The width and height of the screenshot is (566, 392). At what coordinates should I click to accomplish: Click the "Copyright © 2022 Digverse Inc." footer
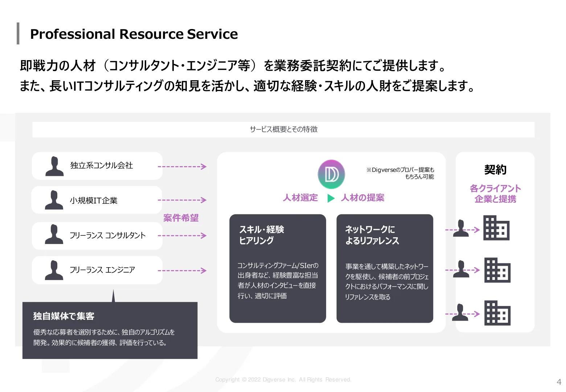tap(283, 380)
